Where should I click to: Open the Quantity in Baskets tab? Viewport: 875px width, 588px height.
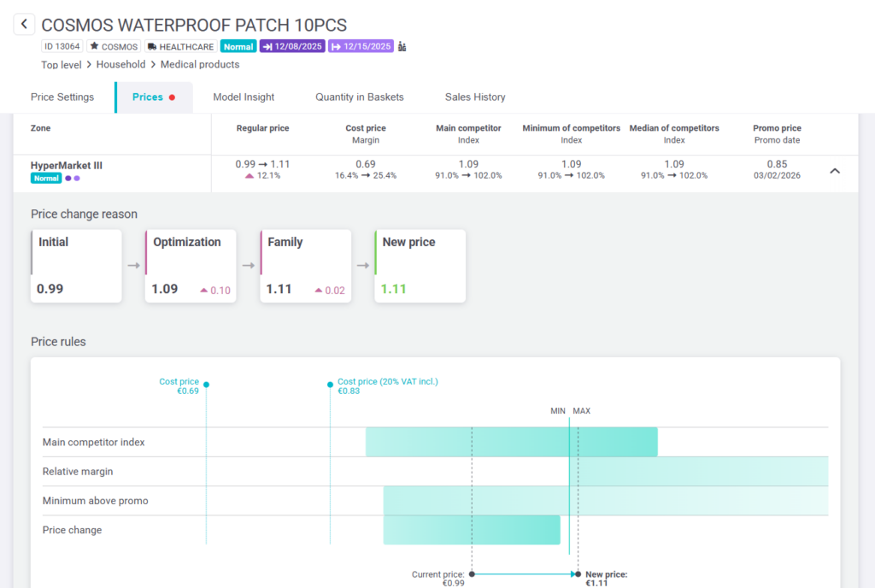(359, 97)
